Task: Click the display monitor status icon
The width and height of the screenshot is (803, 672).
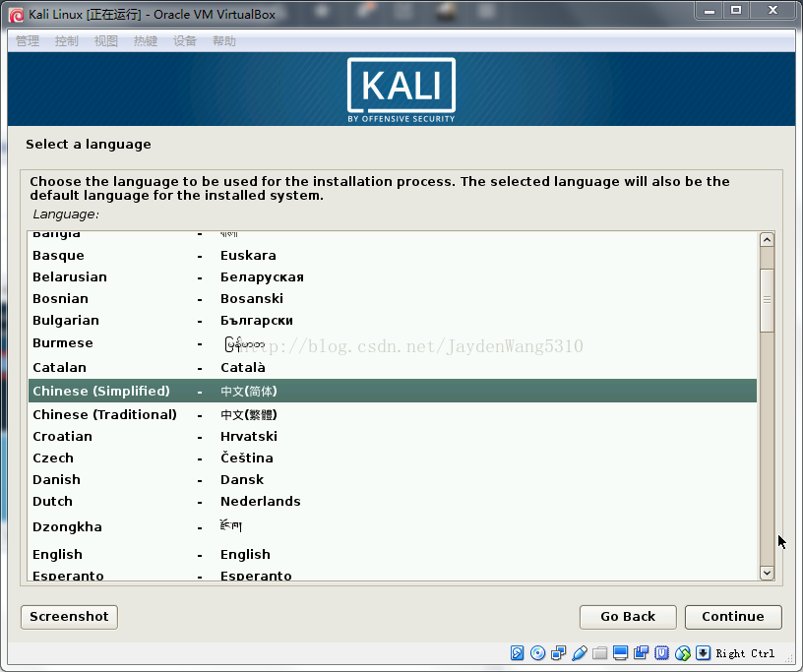Action: click(620, 653)
